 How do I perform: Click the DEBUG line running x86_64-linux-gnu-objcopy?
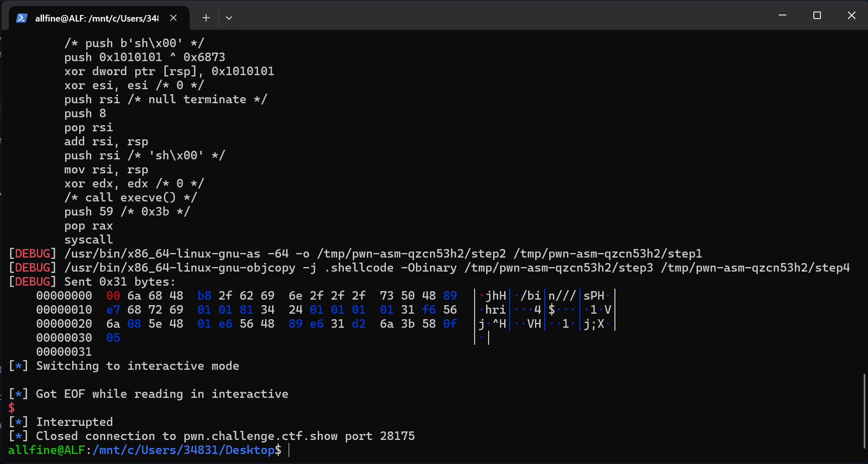[429, 268]
